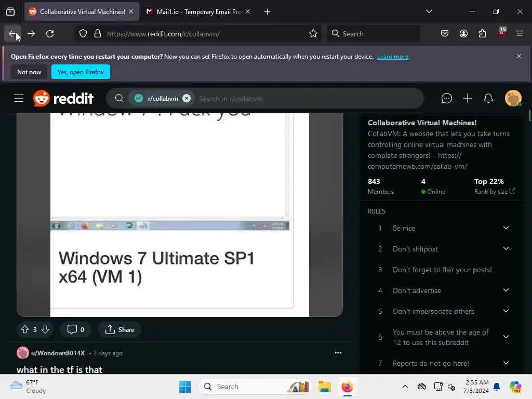
Task: Remove the r/collabvm search scope chip
Action: [187, 98]
